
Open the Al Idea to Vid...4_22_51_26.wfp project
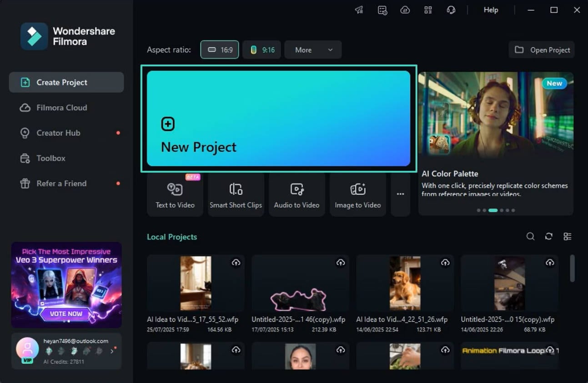[404, 283]
